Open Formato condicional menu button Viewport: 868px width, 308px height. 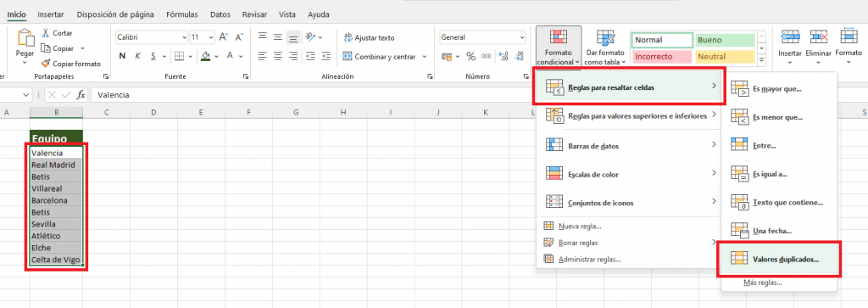(x=559, y=47)
